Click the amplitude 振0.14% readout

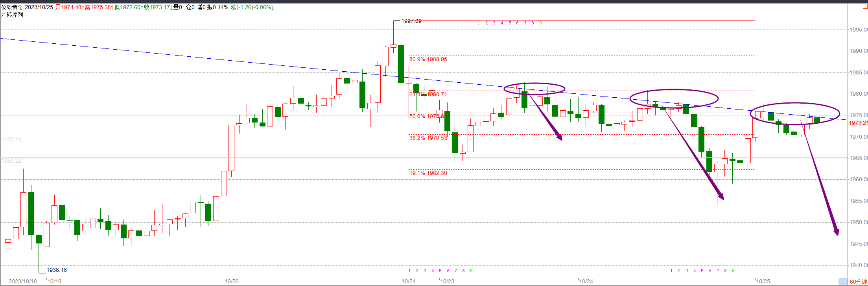pos(218,7)
